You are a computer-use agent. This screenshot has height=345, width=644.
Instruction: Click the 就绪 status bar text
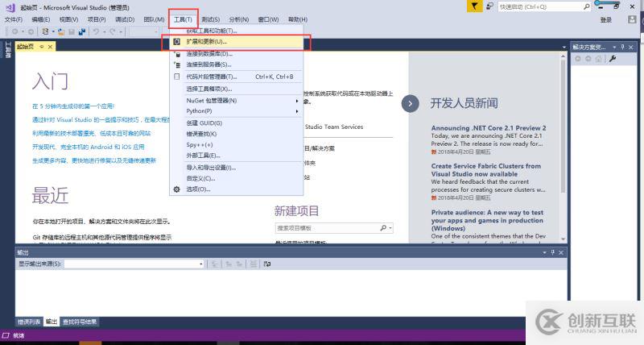pos(19,335)
